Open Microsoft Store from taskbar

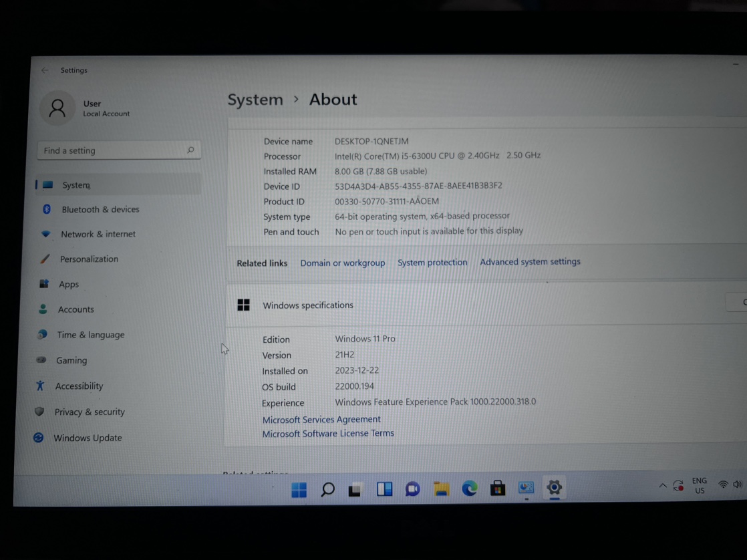click(x=498, y=488)
